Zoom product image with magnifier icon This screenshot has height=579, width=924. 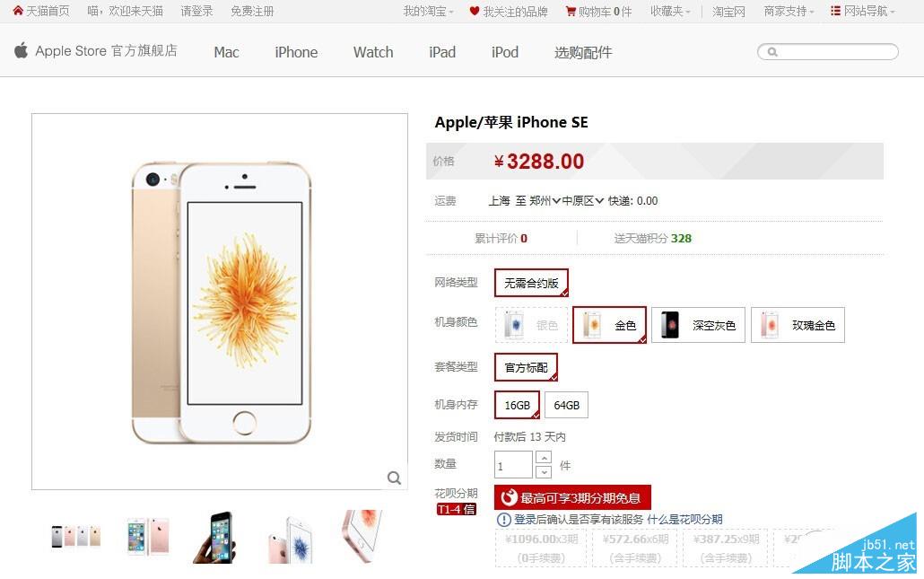click(394, 478)
